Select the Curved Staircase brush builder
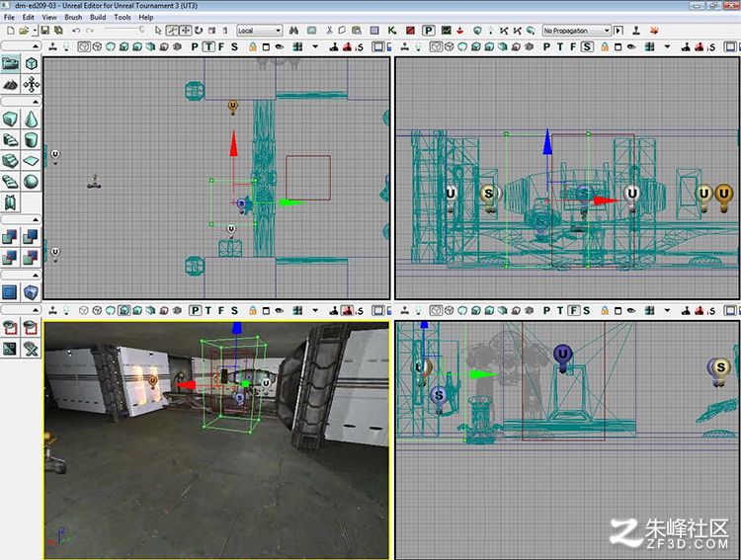741x560 pixels. click(x=11, y=140)
